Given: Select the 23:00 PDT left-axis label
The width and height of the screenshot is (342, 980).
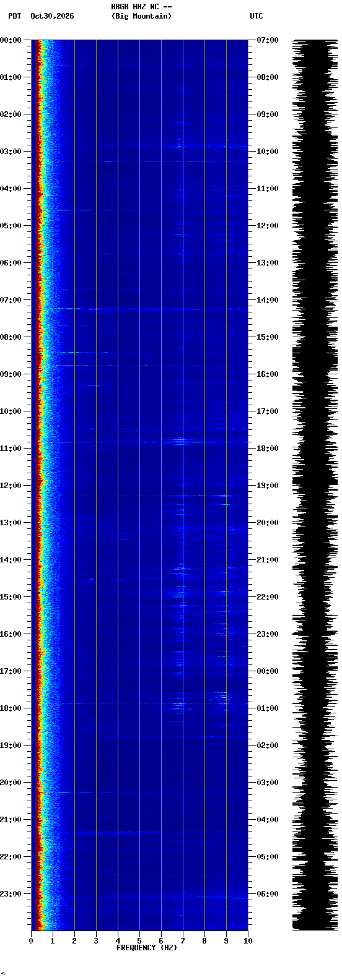Looking at the screenshot, I should (x=11, y=894).
